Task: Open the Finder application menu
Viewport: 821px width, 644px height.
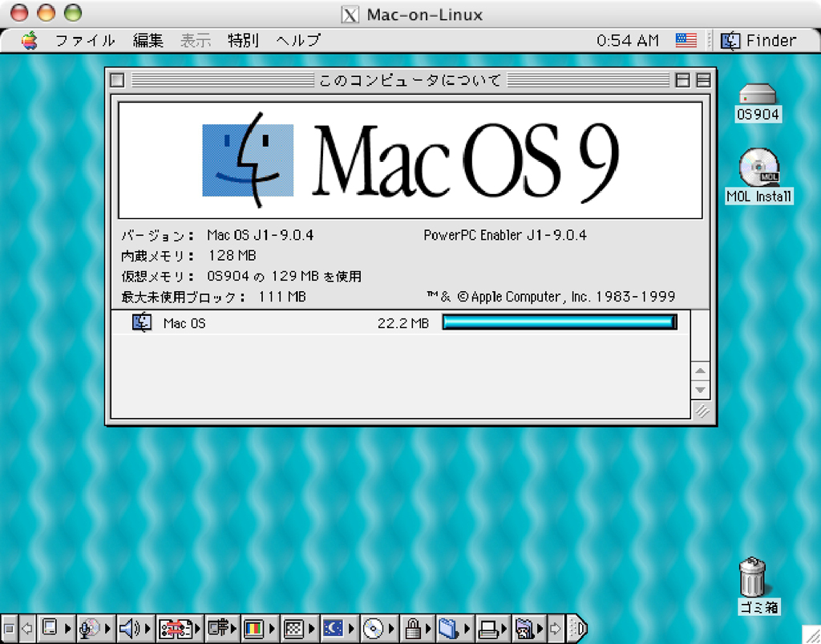Action: tap(758, 40)
